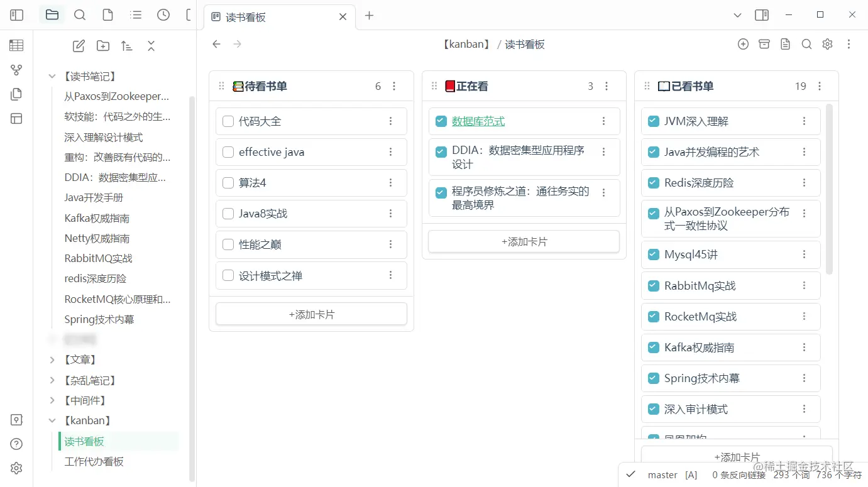Check the 设计模式之禅 checkbox
Viewport: 868px width, 487px height.
[x=228, y=275]
